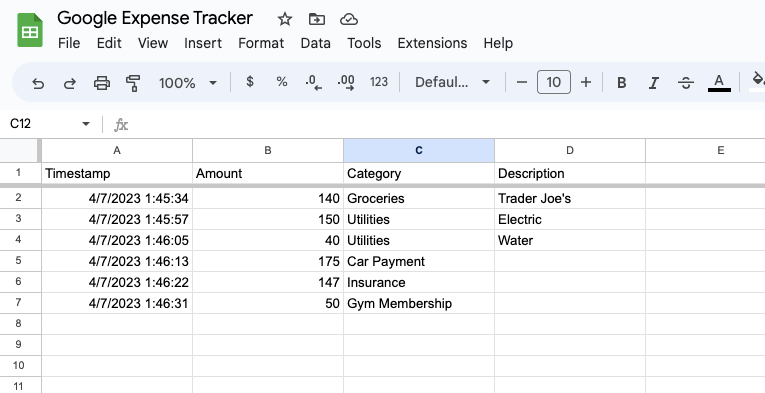This screenshot has height=393, width=765.
Task: Open the Edit menu
Action: pos(109,43)
